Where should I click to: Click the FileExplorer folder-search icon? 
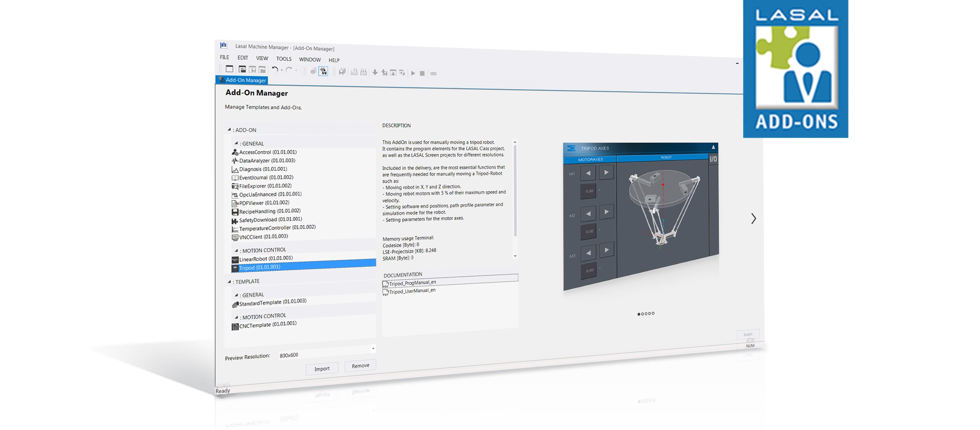(x=235, y=186)
